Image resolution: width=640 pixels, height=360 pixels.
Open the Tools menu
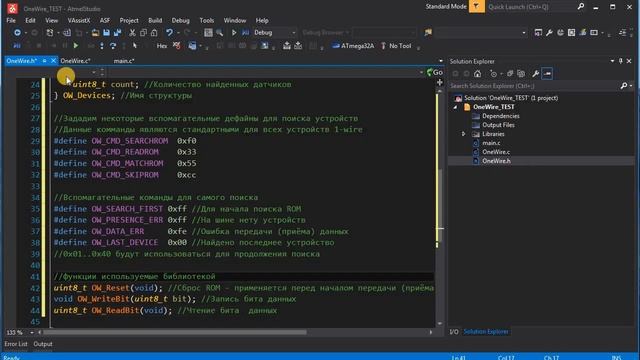coord(207,20)
